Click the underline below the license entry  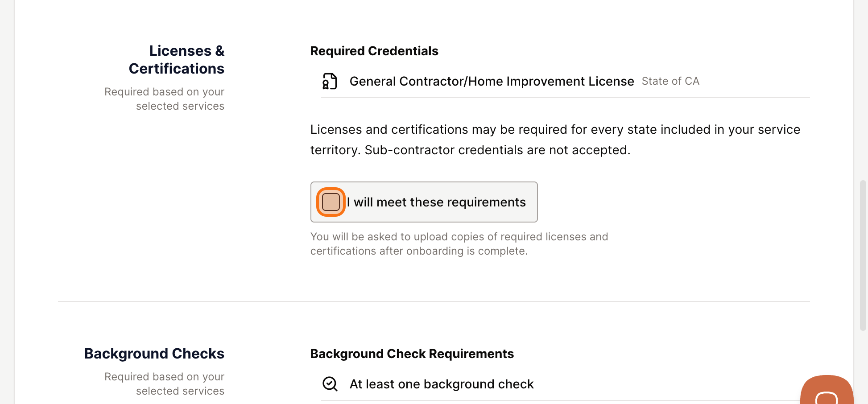coord(565,98)
